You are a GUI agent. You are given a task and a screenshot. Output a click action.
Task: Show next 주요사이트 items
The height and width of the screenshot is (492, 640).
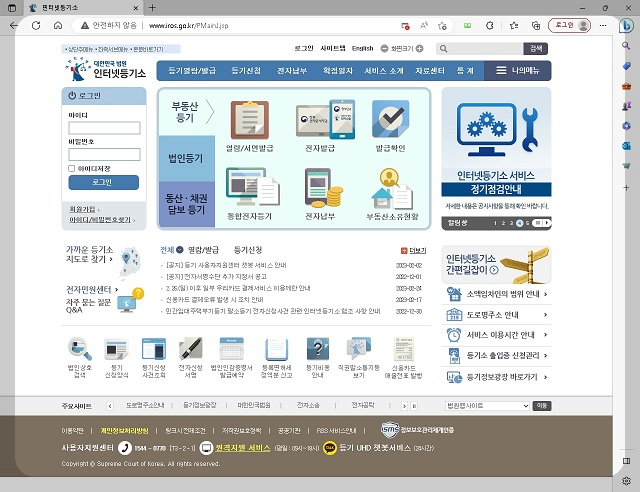[x=404, y=406]
